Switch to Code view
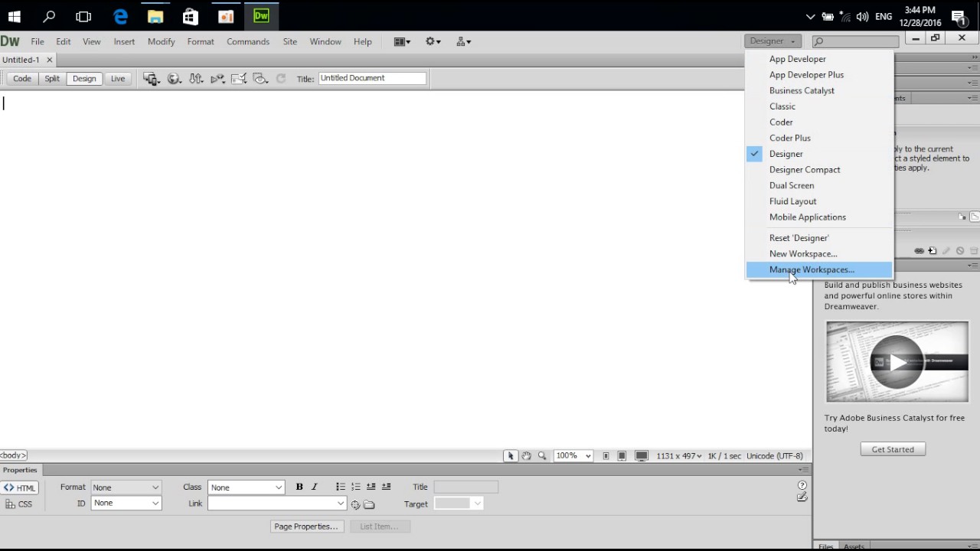This screenshot has height=551, width=980. [x=22, y=79]
